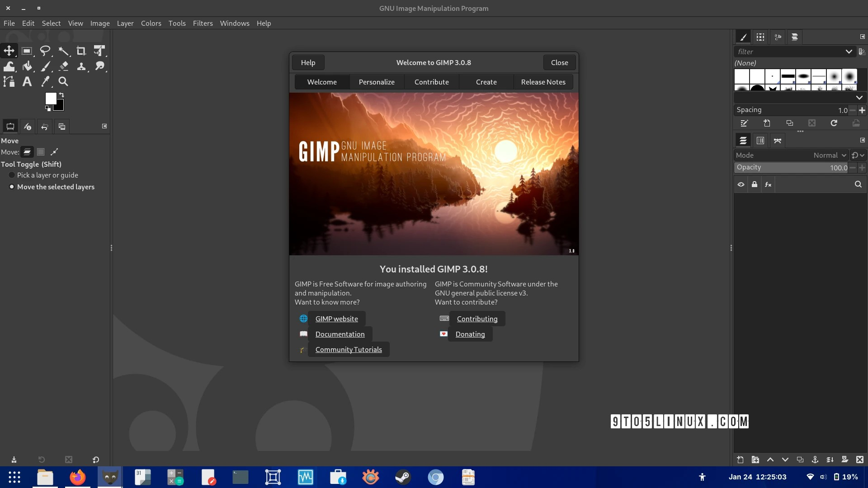
Task: Toggle the layer lock icon
Action: tap(755, 184)
